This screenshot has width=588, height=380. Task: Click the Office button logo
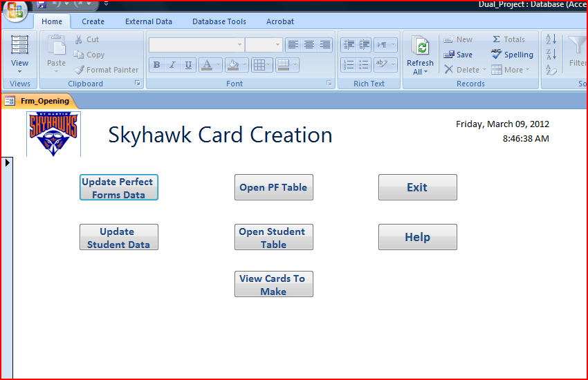point(15,11)
